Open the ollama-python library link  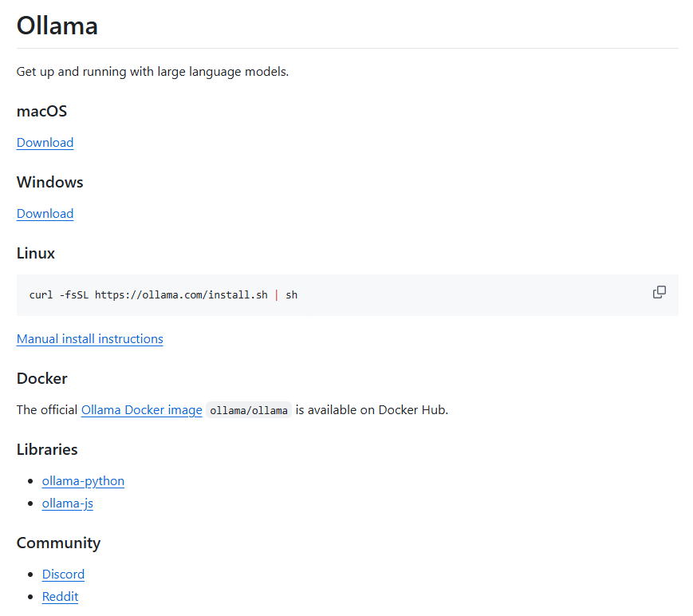pos(83,481)
